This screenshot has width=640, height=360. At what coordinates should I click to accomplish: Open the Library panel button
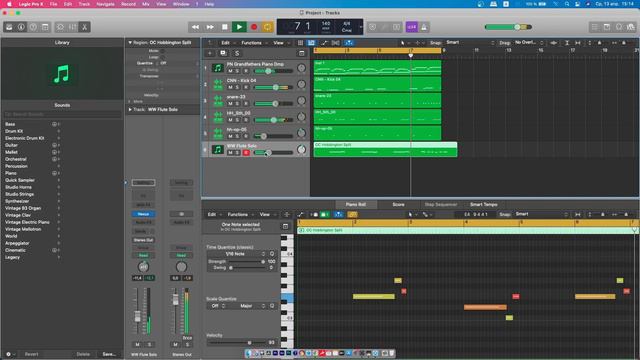click(x=9, y=27)
